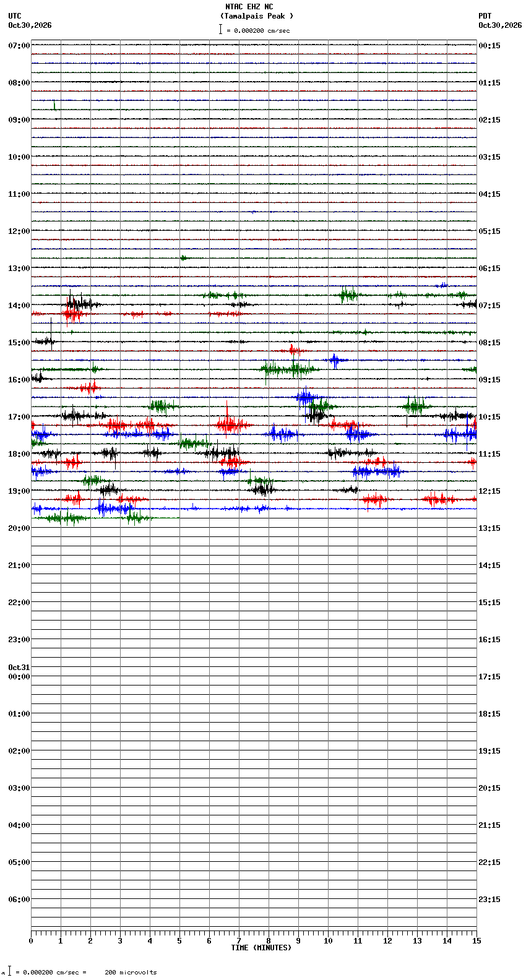Click the 12:15 PDT time label
This screenshot has width=526, height=980.
489,491
